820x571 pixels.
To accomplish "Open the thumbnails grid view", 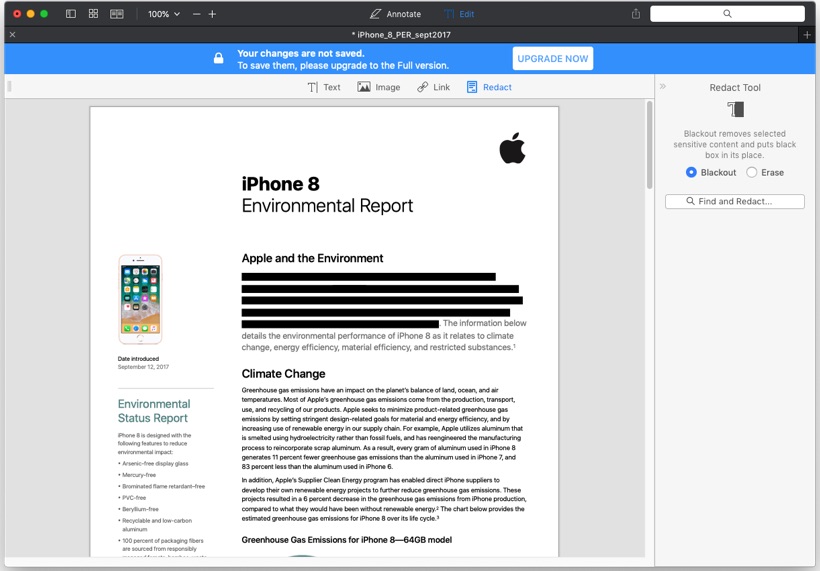I will 93,14.
